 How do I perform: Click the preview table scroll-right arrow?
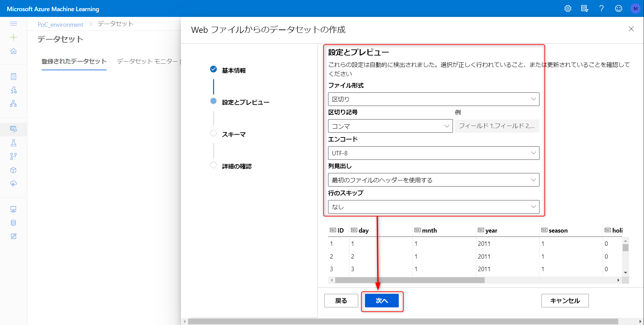pyautogui.click(x=618, y=280)
